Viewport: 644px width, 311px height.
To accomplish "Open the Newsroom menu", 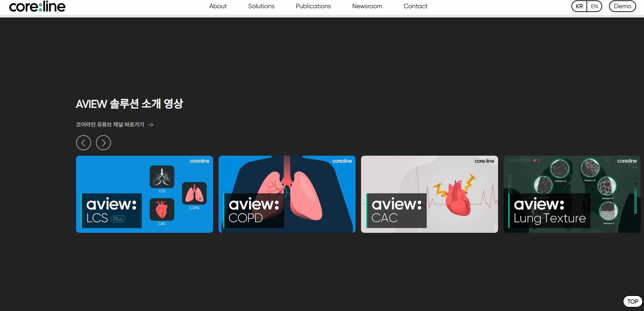I will pyautogui.click(x=367, y=6).
